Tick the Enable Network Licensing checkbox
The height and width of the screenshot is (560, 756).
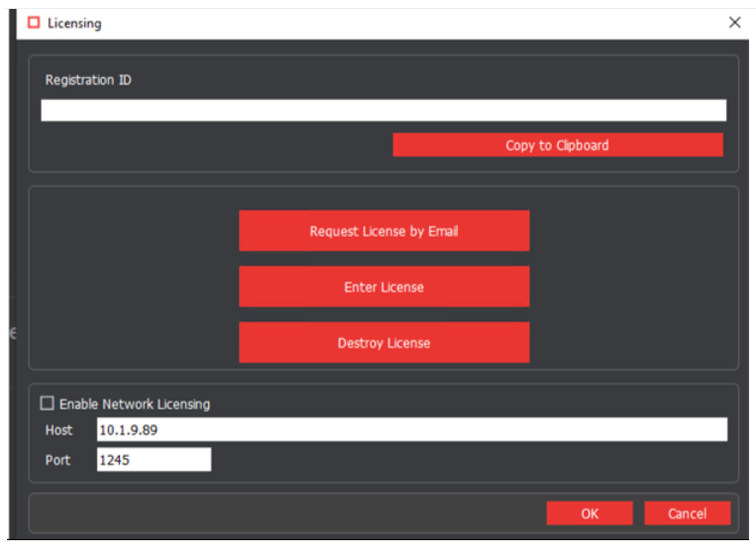(x=47, y=403)
